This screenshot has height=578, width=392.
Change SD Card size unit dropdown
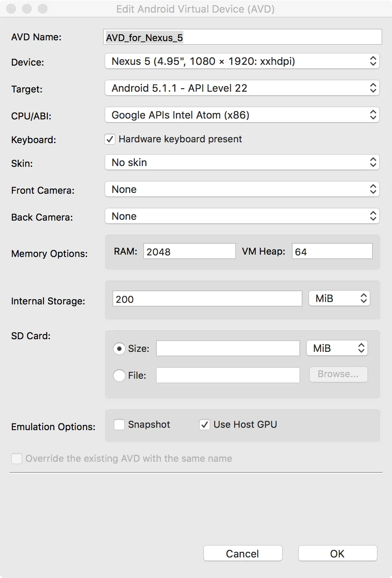337,348
